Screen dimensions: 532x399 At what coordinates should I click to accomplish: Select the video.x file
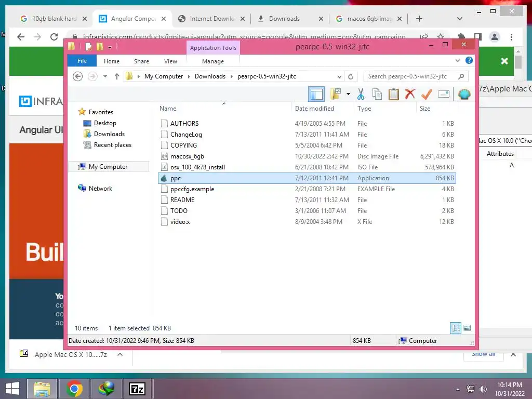307,221
